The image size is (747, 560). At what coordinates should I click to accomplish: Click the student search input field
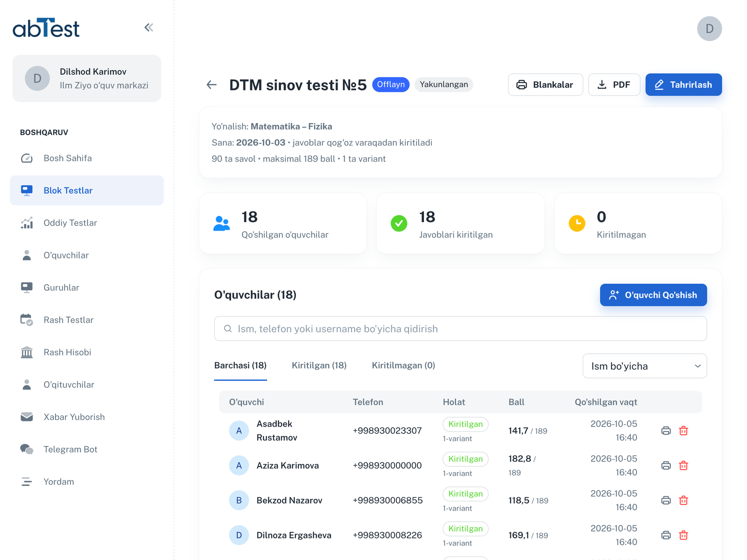coord(460,329)
